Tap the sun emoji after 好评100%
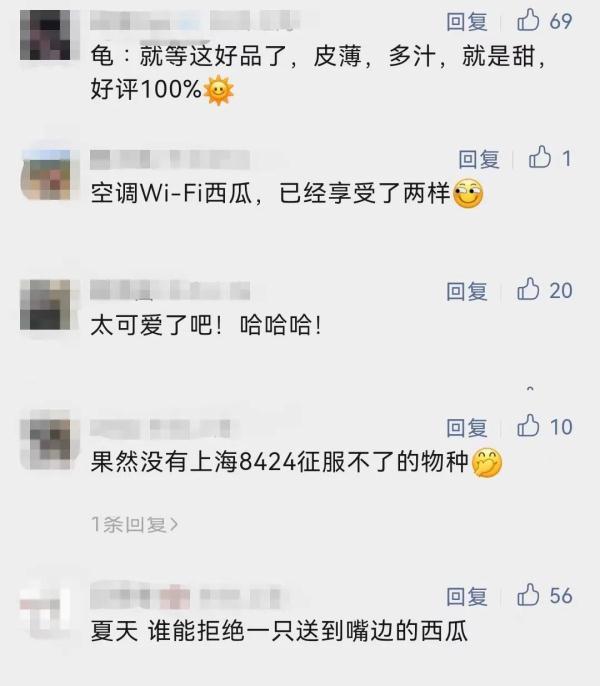Image resolution: width=600 pixels, height=686 pixels. pos(218,91)
